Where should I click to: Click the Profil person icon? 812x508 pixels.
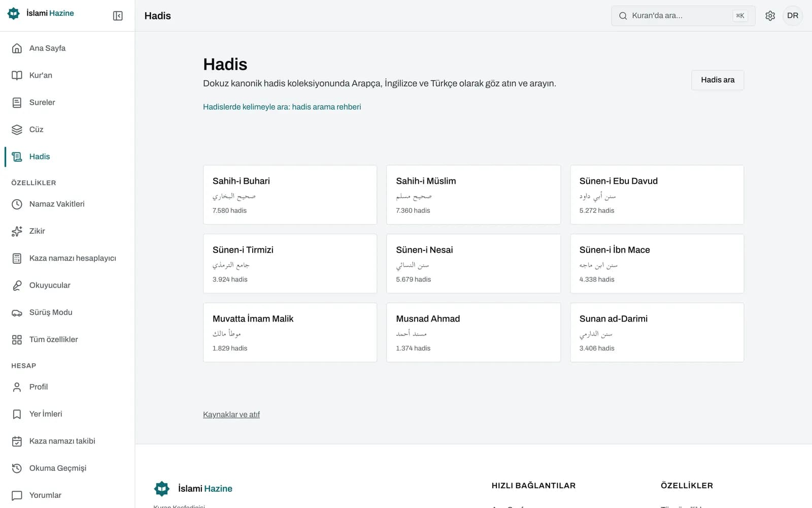click(17, 387)
